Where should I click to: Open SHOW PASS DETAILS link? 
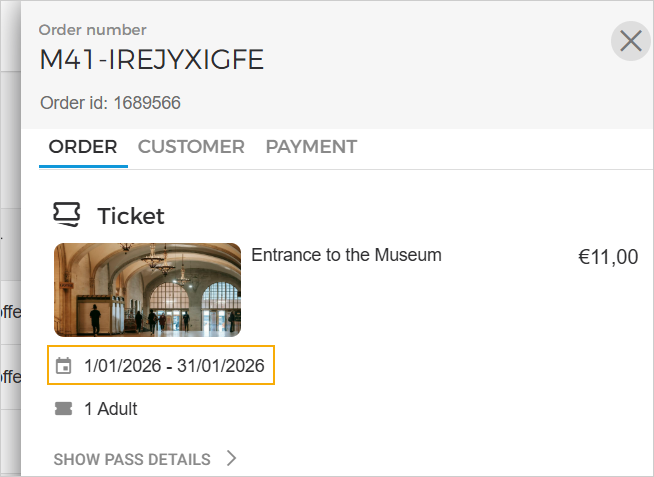pyautogui.click(x=132, y=460)
